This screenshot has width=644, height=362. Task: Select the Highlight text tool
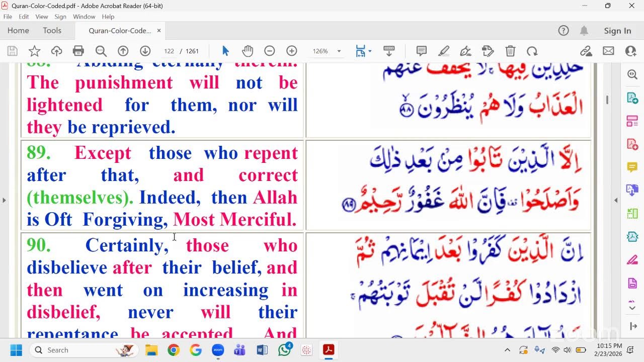(x=444, y=51)
